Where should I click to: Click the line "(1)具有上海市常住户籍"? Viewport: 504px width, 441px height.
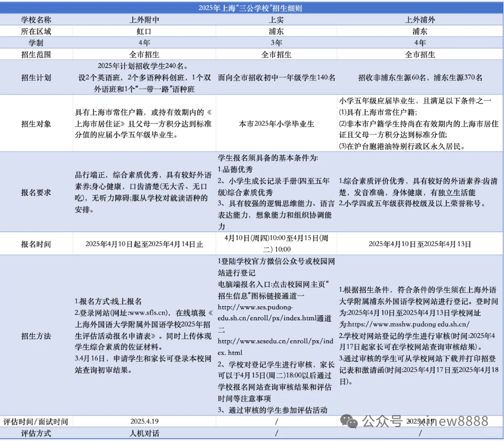click(378, 112)
